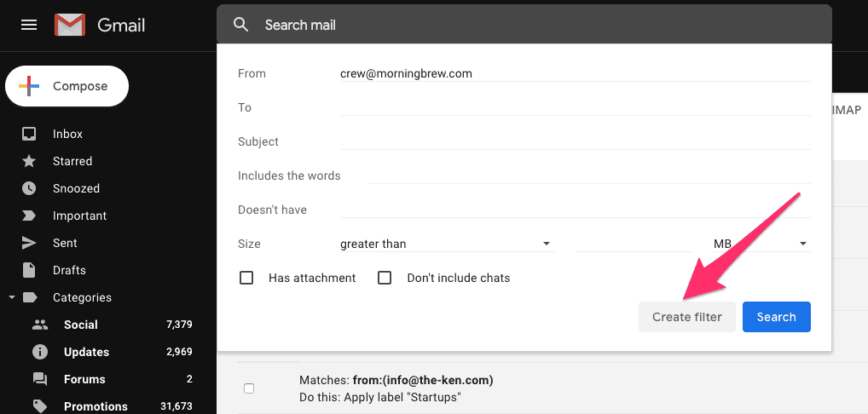Image resolution: width=868 pixels, height=414 pixels.
Task: Click the Promotions tag icon
Action: 40,407
